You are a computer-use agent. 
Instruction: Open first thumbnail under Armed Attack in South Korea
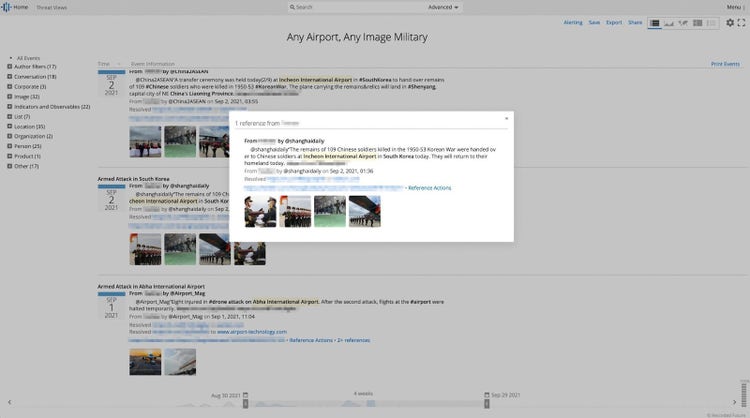point(145,249)
